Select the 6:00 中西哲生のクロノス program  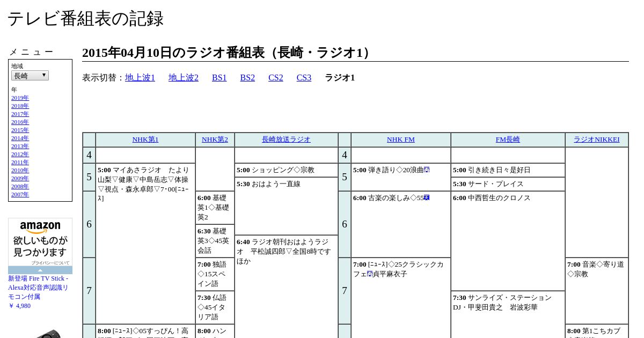coord(508,241)
